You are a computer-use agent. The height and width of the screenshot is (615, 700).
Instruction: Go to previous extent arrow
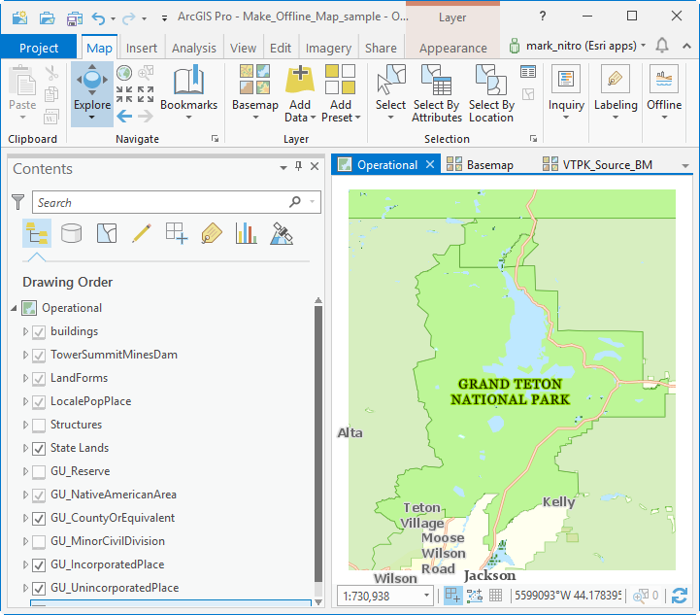pos(124,117)
